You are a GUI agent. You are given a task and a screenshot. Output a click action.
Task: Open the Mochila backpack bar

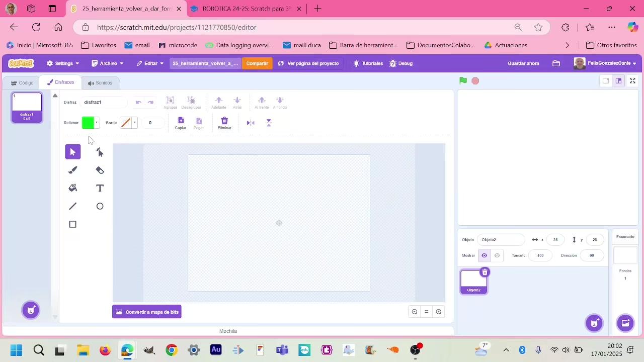point(228,331)
